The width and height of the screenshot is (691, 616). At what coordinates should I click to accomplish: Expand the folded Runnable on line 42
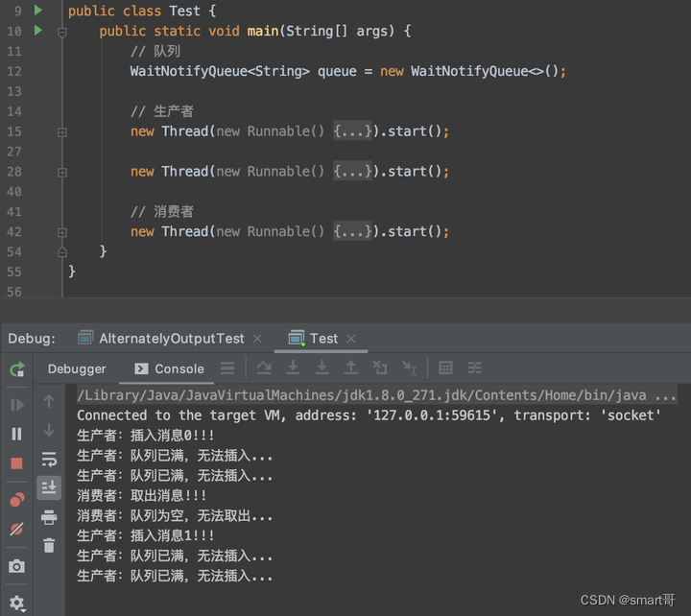[62, 232]
